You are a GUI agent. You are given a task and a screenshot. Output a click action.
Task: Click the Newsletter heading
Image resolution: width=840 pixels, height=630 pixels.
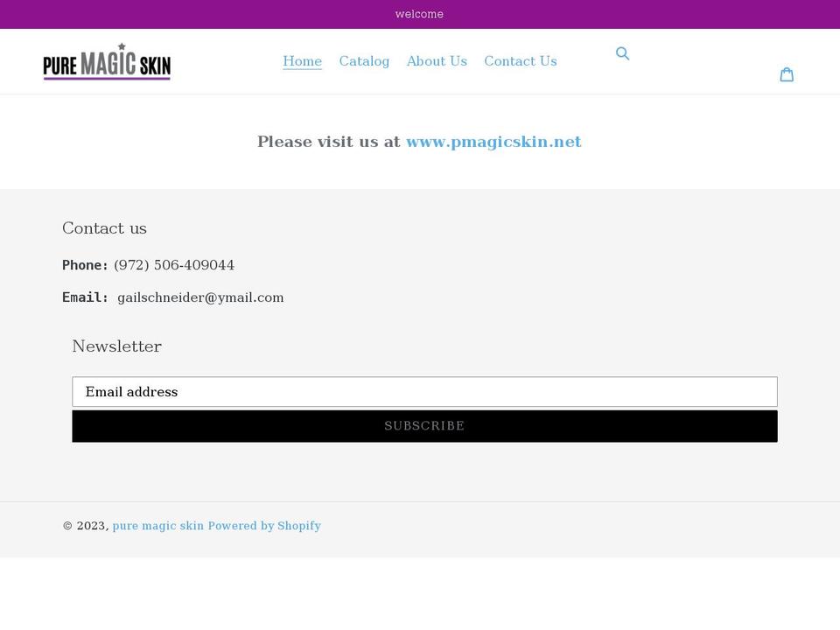[116, 346]
